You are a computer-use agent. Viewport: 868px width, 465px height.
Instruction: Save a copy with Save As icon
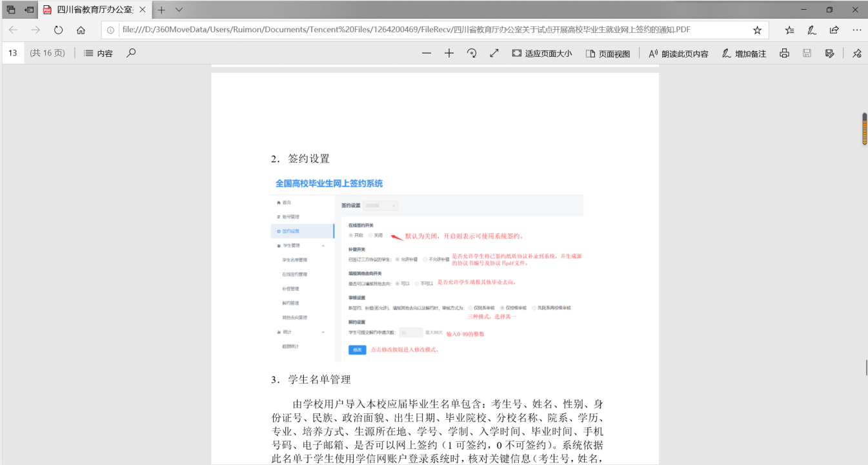click(829, 53)
